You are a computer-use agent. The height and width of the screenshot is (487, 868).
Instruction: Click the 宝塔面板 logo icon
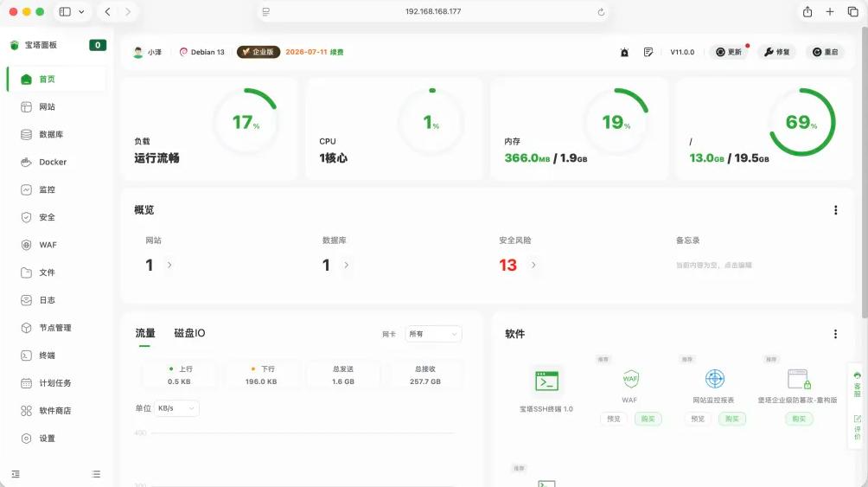click(15, 46)
